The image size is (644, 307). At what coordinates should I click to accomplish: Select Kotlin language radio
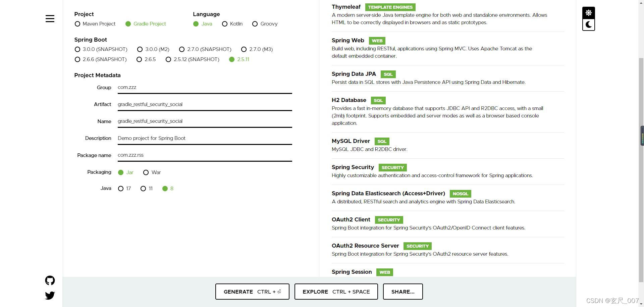(232, 24)
